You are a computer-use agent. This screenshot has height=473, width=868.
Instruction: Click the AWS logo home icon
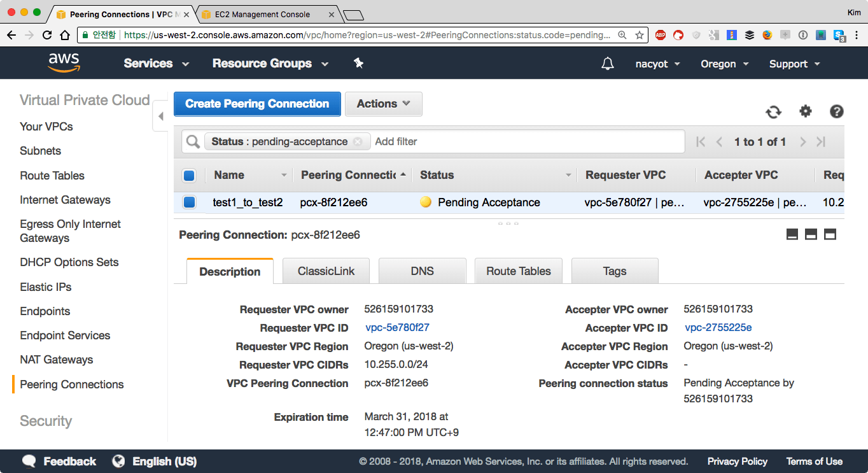point(64,63)
